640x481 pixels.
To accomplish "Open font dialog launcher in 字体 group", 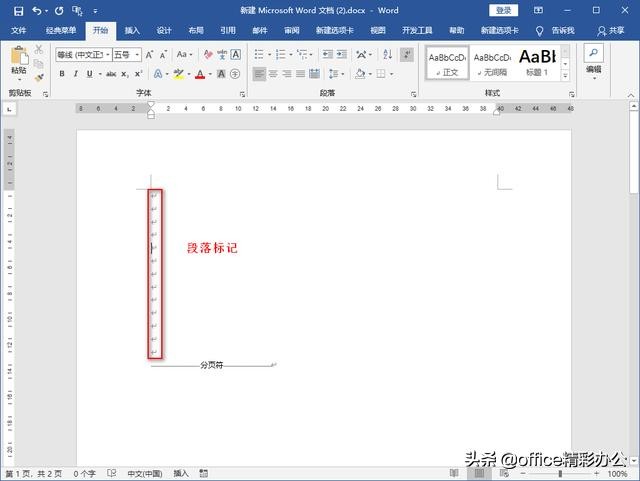I will (242, 94).
